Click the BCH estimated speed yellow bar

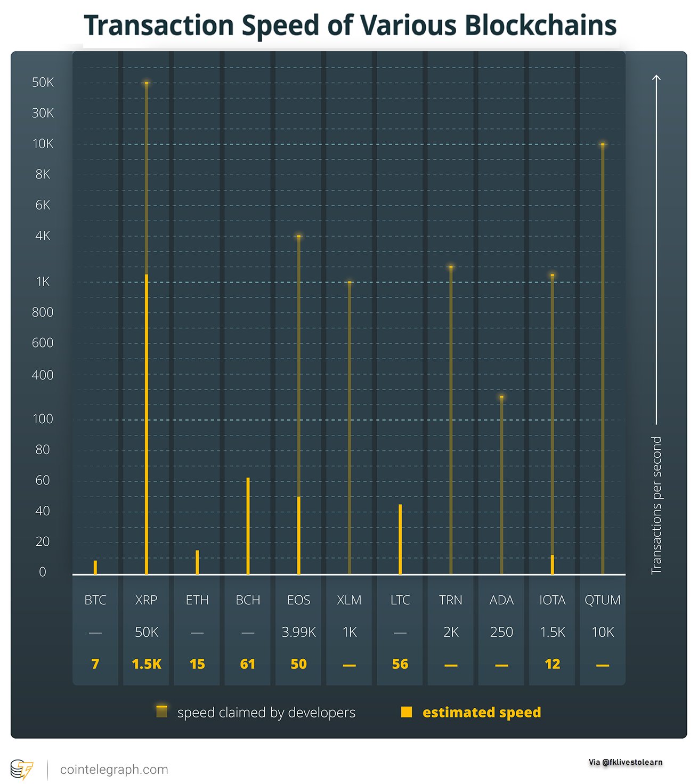(248, 526)
